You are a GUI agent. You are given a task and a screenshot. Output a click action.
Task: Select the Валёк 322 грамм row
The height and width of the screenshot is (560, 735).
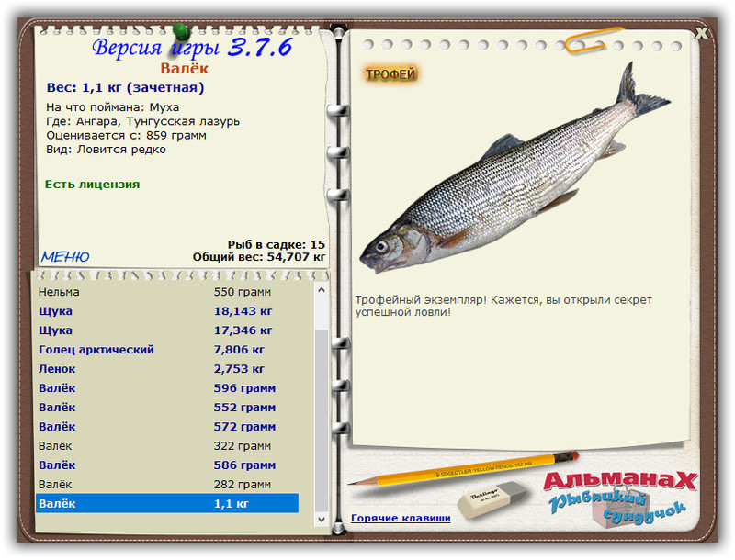click(x=167, y=446)
